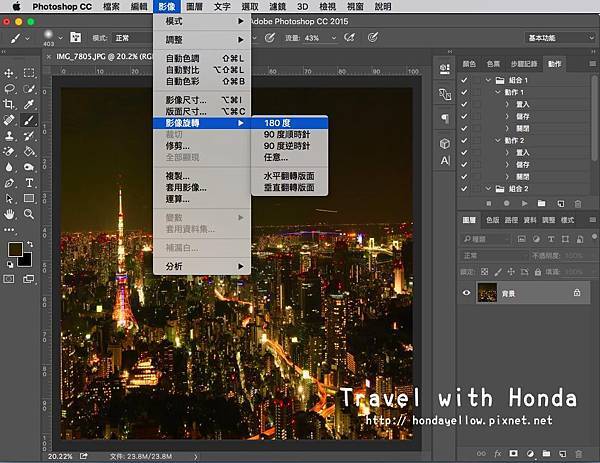Select the Brush tool in toolbox
Viewport: 600px width, 463px height.
(x=29, y=120)
